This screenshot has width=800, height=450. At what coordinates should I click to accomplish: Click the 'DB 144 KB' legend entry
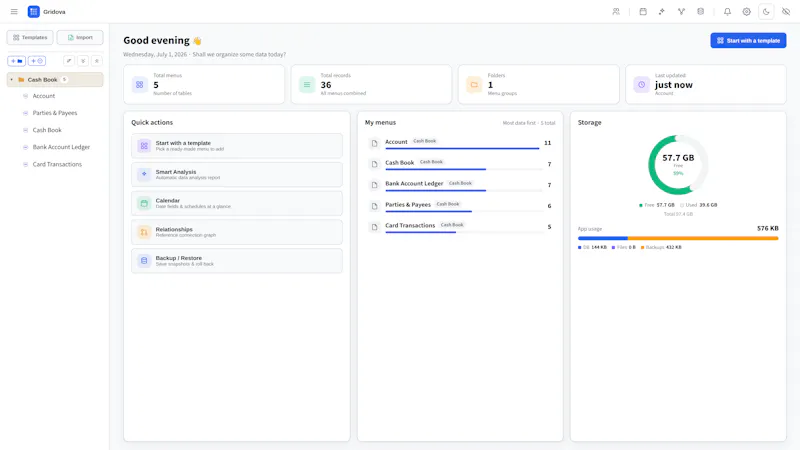(x=592, y=247)
